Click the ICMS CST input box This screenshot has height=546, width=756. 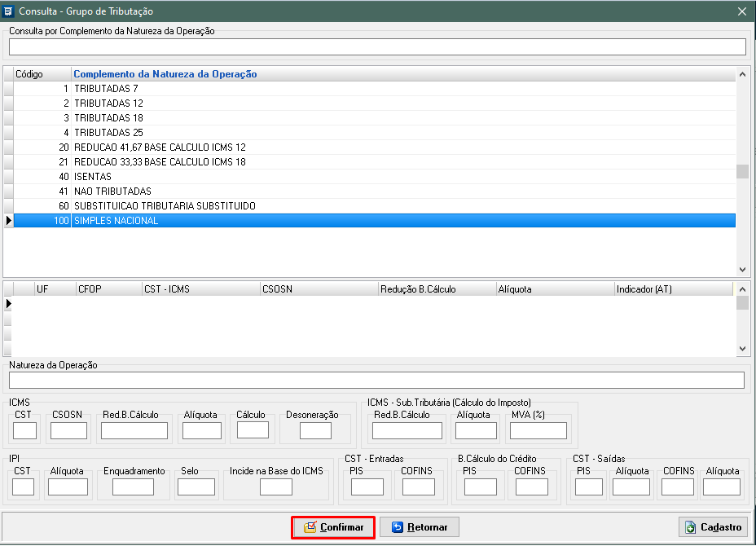point(24,430)
